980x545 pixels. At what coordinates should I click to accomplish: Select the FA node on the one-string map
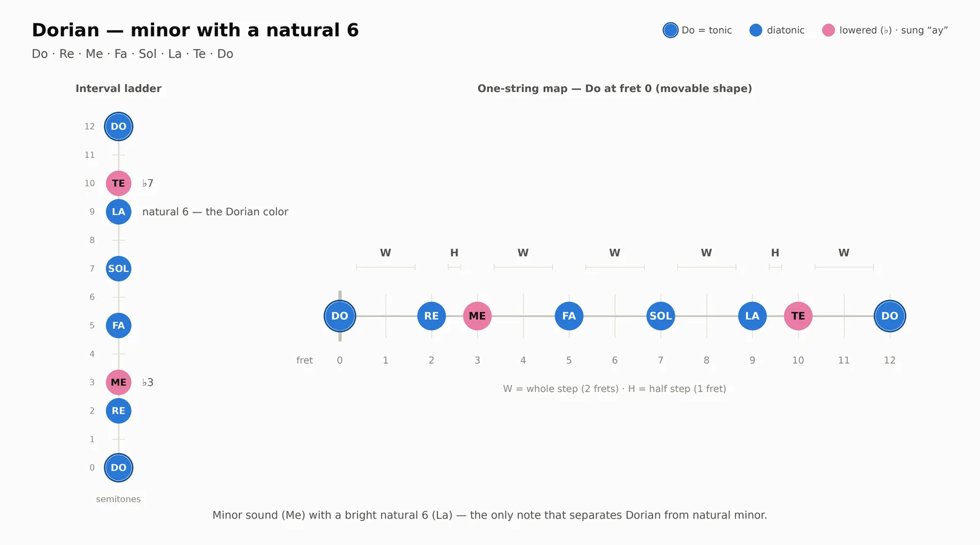569,316
